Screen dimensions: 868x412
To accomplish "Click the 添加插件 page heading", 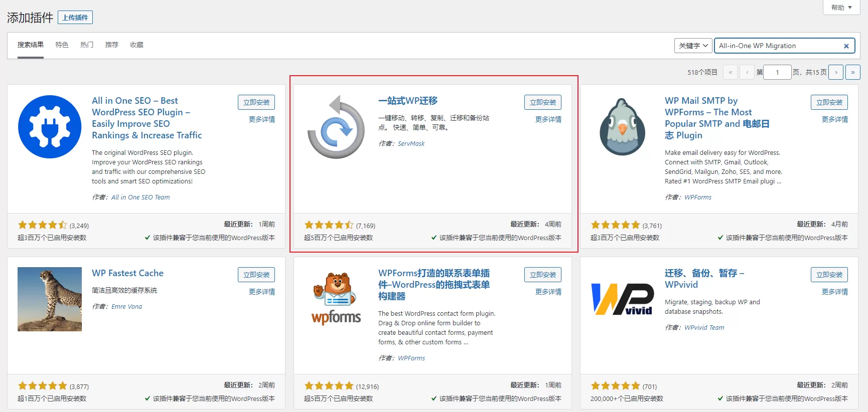I will 30,18.
